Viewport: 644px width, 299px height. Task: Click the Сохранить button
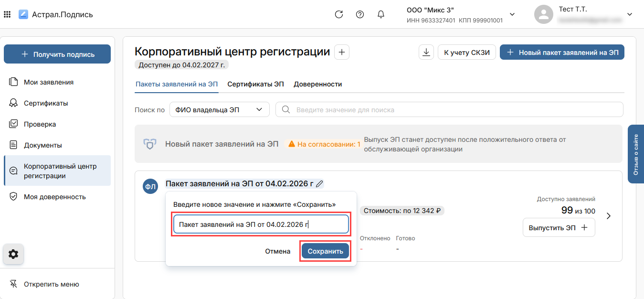pos(325,251)
